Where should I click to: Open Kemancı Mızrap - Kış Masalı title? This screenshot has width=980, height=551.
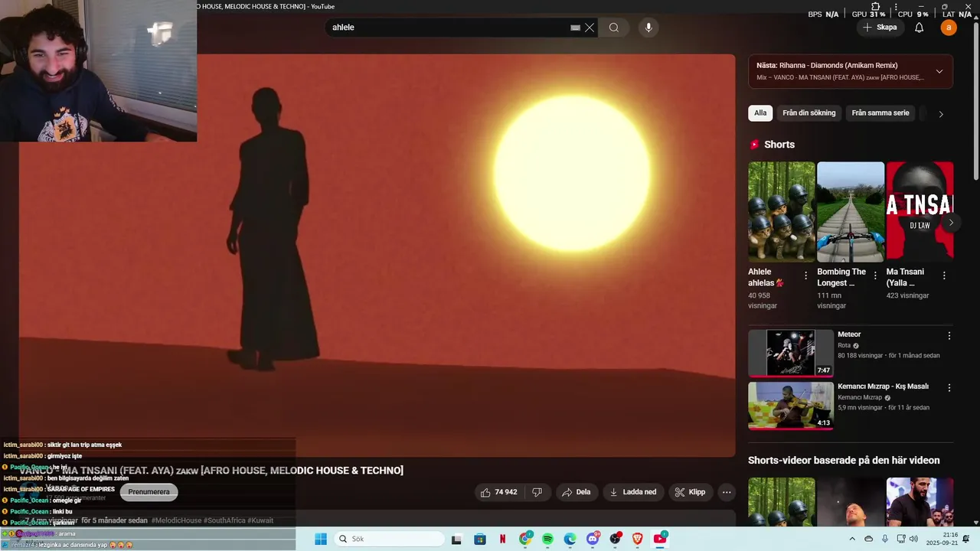pos(883,386)
